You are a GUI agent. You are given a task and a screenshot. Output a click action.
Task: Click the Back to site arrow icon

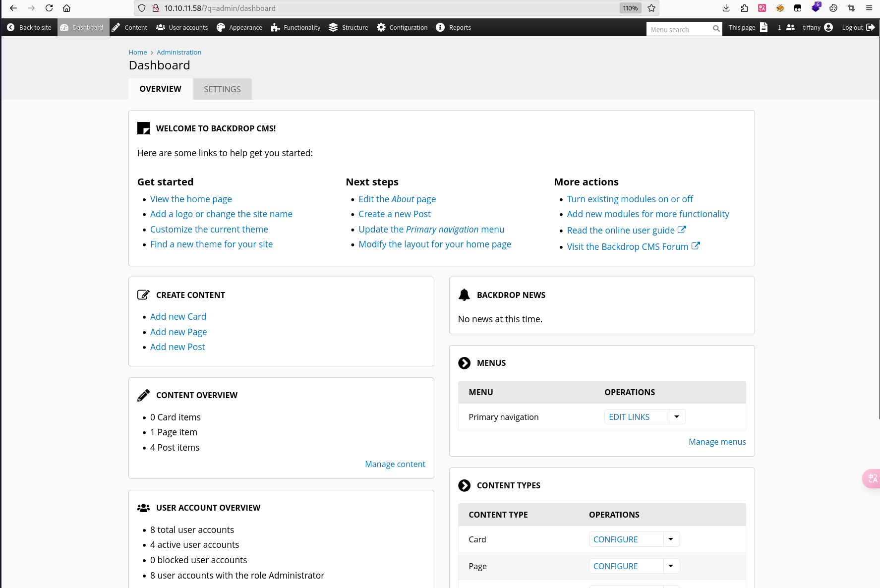coord(11,27)
